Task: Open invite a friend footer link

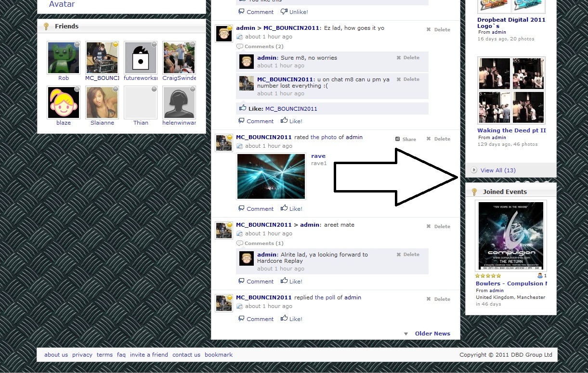Action: (x=149, y=355)
